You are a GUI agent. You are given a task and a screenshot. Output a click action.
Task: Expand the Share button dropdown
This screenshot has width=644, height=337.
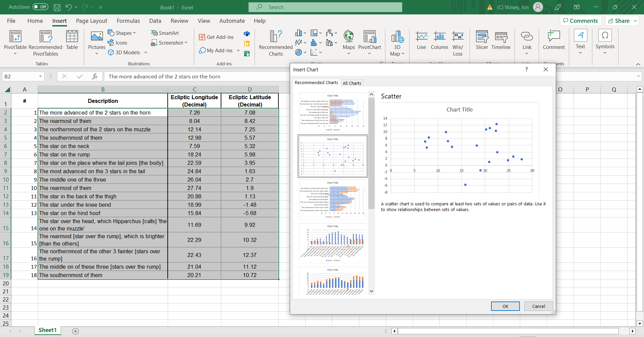click(635, 21)
